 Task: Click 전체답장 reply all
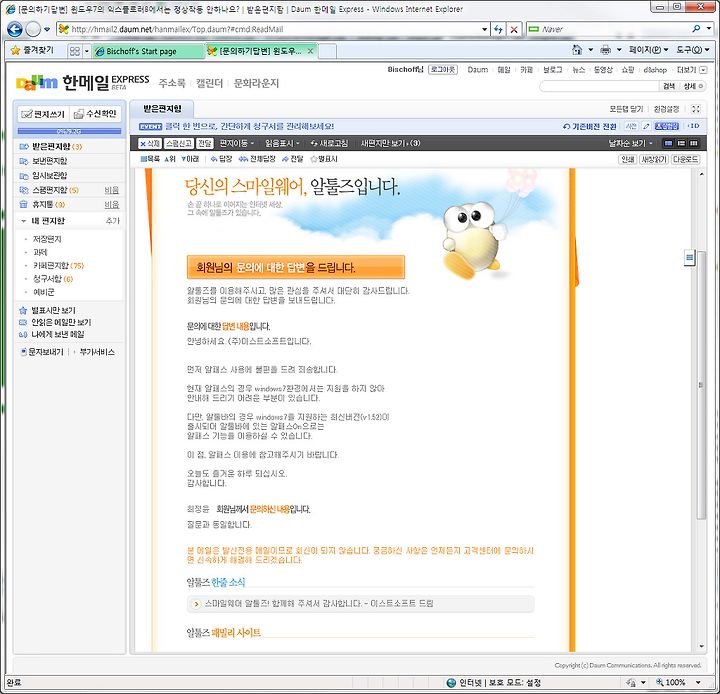click(x=257, y=159)
